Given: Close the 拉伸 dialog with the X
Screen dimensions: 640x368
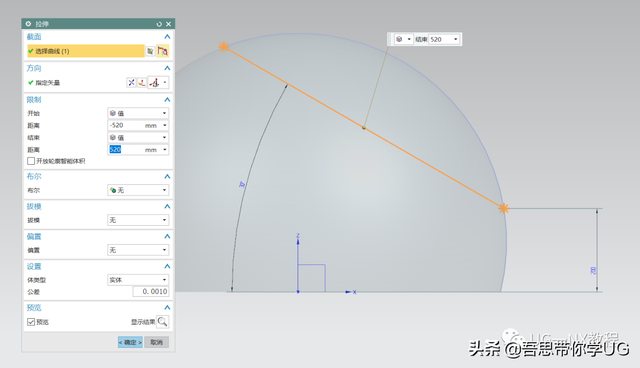Looking at the screenshot, I should [x=169, y=24].
